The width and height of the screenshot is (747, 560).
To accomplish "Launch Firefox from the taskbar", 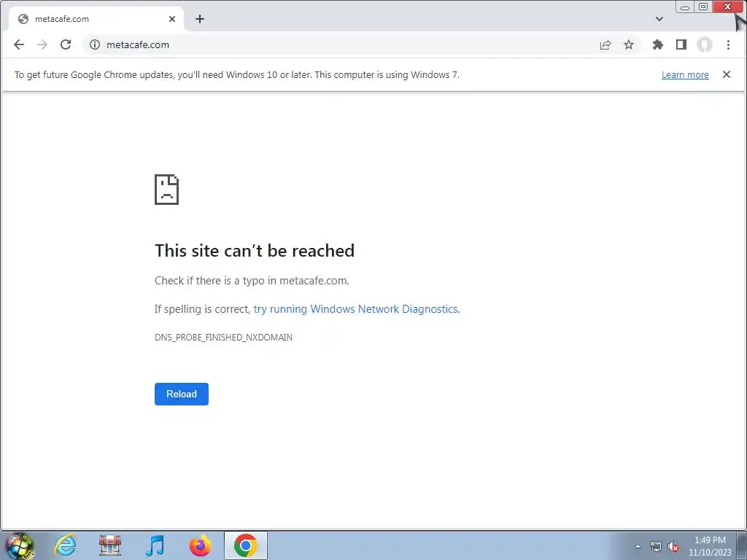I will tap(200, 545).
